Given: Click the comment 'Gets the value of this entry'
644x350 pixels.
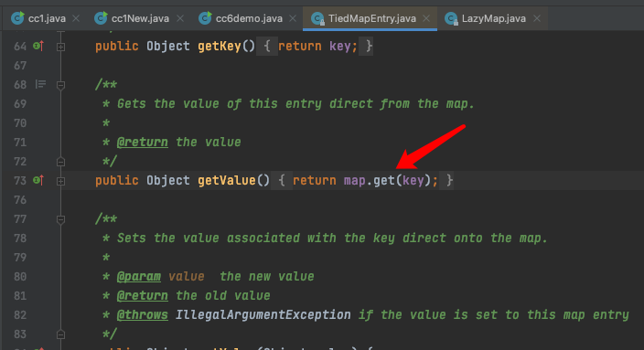Looking at the screenshot, I should (x=219, y=103).
